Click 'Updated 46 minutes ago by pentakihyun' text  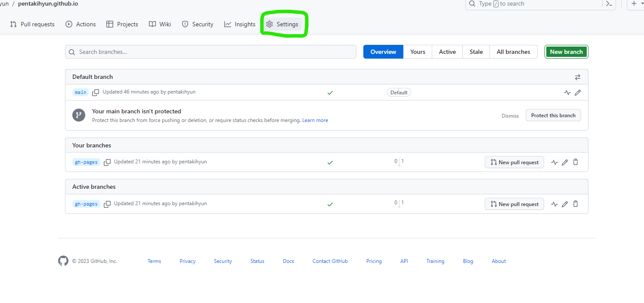(149, 92)
